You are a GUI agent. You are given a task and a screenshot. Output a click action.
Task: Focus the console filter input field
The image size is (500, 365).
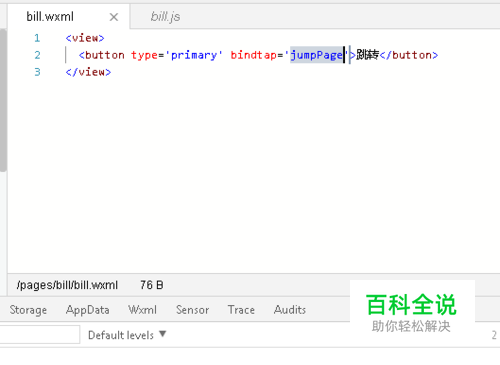coord(40,334)
